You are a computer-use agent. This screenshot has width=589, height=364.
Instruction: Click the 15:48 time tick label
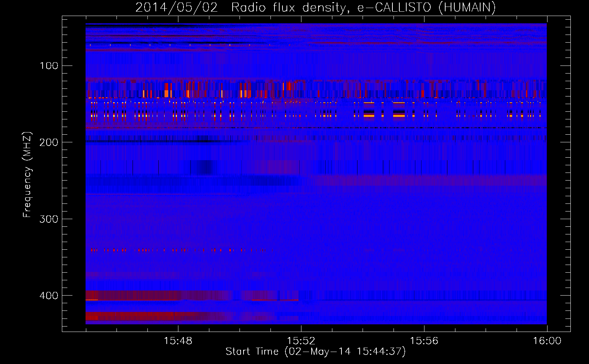[178, 341]
